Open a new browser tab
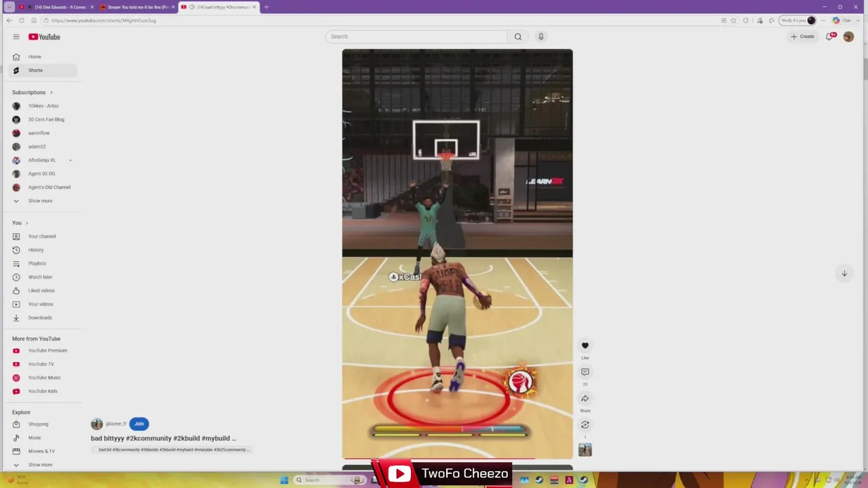 [267, 7]
